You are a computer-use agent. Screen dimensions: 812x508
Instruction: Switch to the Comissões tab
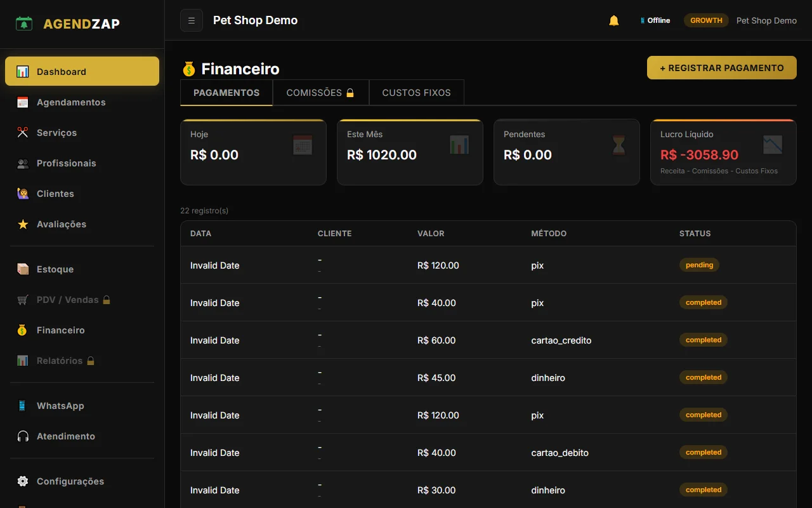[x=320, y=93]
